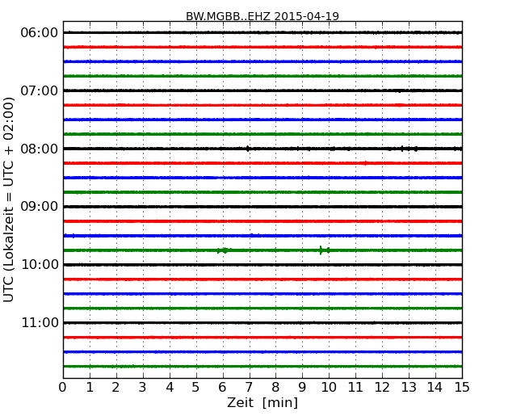This screenshot has height=420, width=525.
Task: Click x-axis tick label 8
Action: click(275, 388)
